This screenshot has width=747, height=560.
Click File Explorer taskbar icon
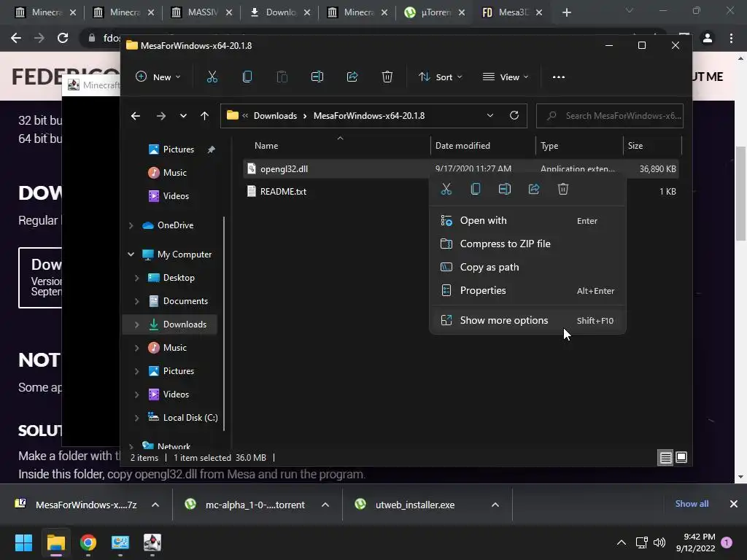tap(55, 542)
